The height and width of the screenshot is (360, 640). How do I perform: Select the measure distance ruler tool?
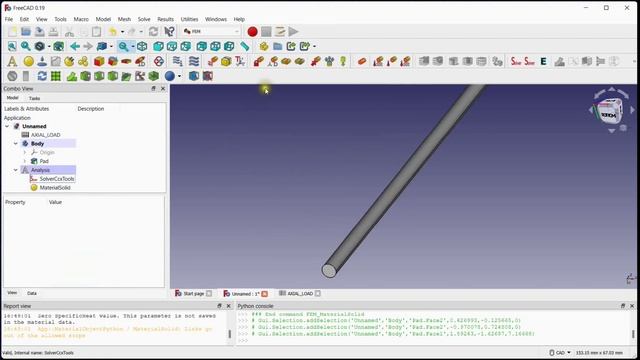click(244, 46)
